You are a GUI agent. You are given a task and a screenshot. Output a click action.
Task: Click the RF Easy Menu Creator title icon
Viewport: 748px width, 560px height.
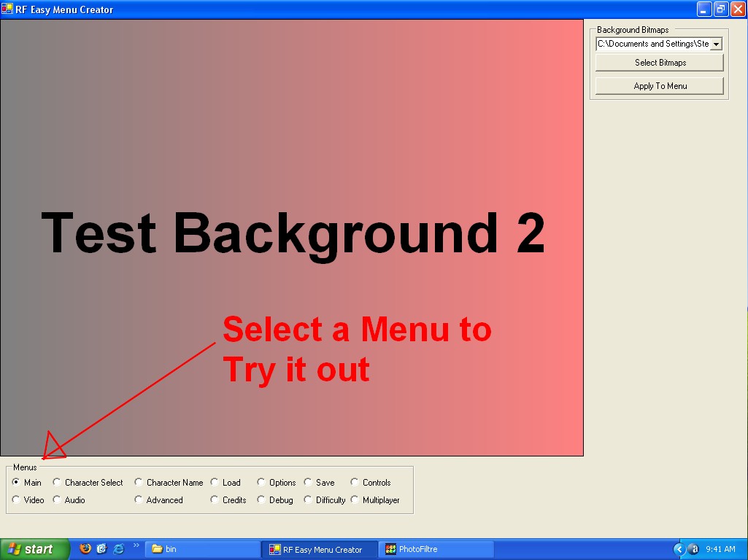[7, 9]
